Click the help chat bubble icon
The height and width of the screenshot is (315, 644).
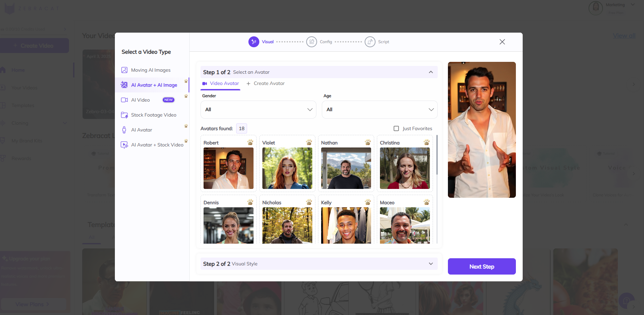click(x=626, y=301)
